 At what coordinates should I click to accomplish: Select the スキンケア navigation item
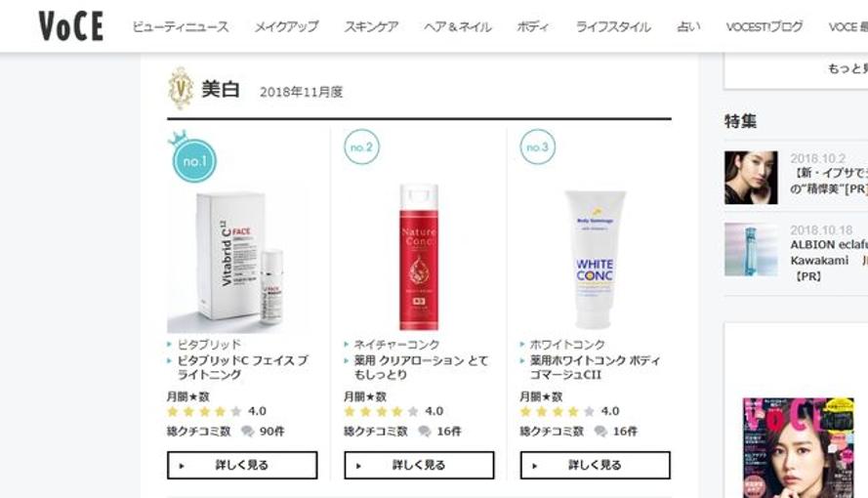tap(371, 26)
